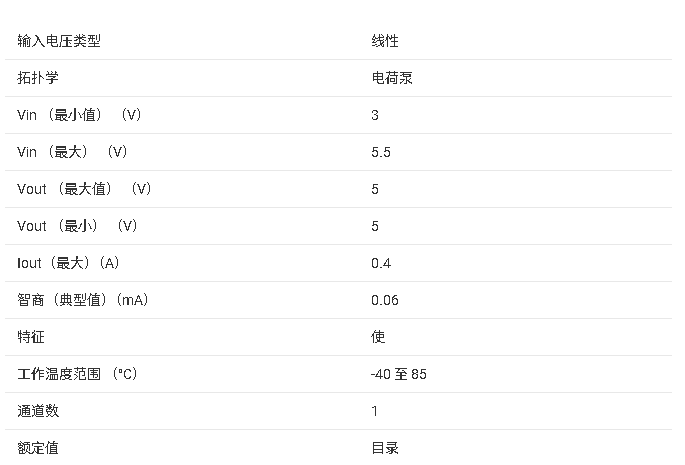This screenshot has width=685, height=465.
Task: Click the Vin（最小值）（V） label
Action: pyautogui.click(x=80, y=115)
